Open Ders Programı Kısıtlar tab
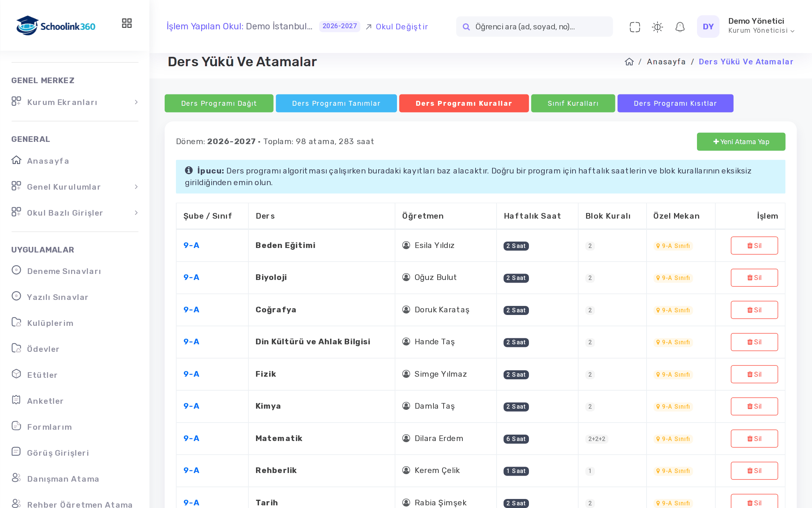Screen dimensions: 812x508 point(675,103)
